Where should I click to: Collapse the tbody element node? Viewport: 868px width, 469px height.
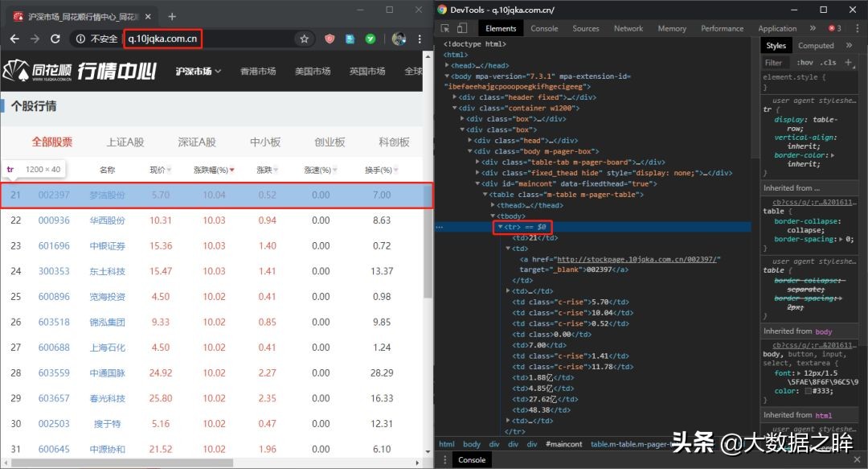[x=493, y=216]
